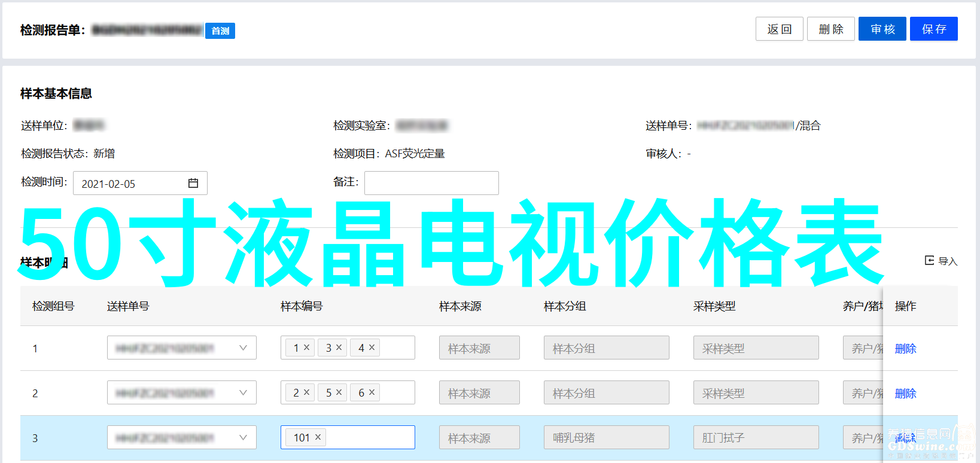The width and height of the screenshot is (980, 463).
Task: Click the 样本编号 column header
Action: point(302,306)
